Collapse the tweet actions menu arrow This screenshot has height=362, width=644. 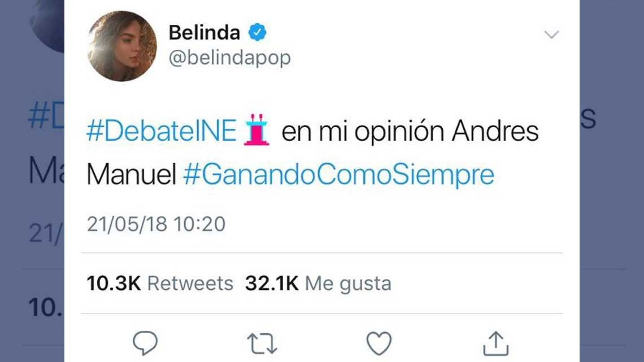point(550,34)
